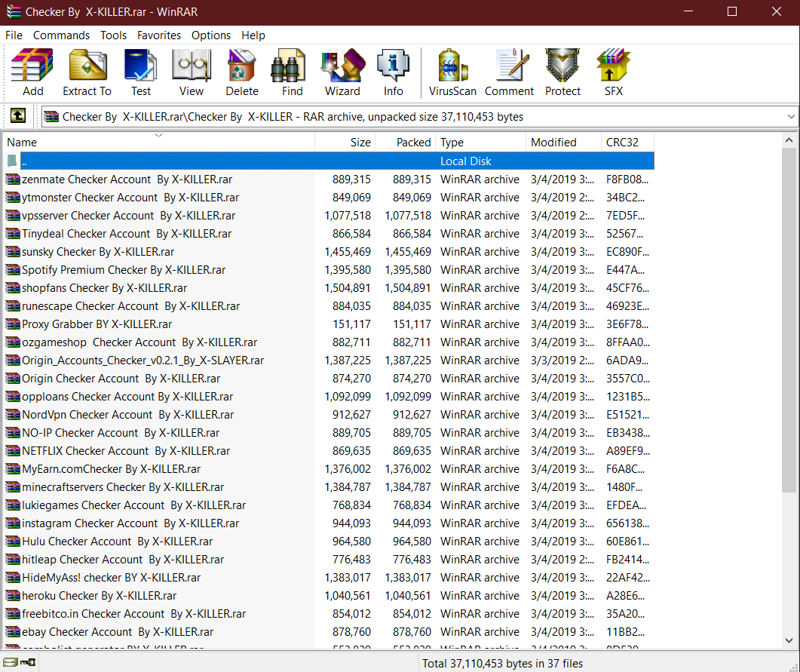Viewport: 800px width, 672px height.
Task: Expand the archive path dropdown
Action: (x=791, y=117)
